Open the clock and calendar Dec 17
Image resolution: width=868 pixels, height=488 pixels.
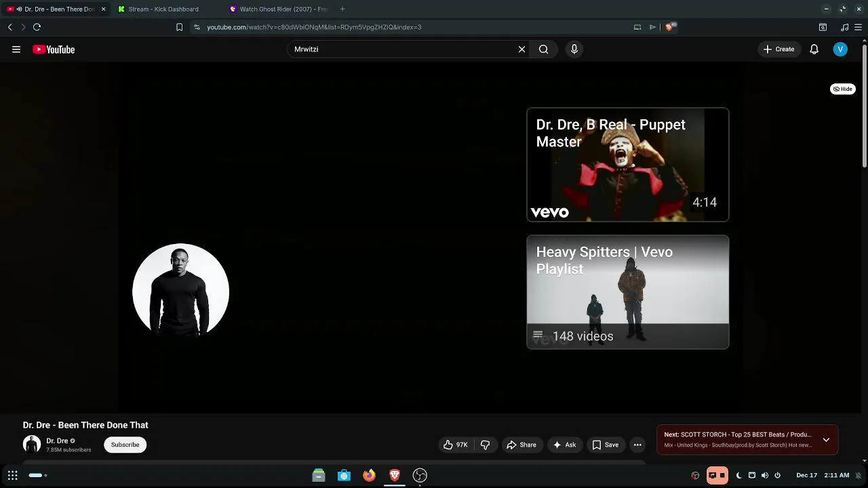[x=823, y=475]
